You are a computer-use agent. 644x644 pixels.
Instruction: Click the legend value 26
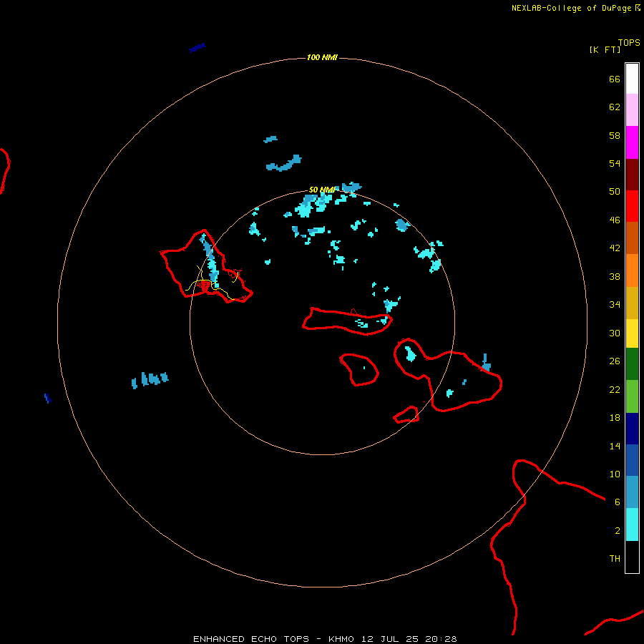(x=615, y=361)
